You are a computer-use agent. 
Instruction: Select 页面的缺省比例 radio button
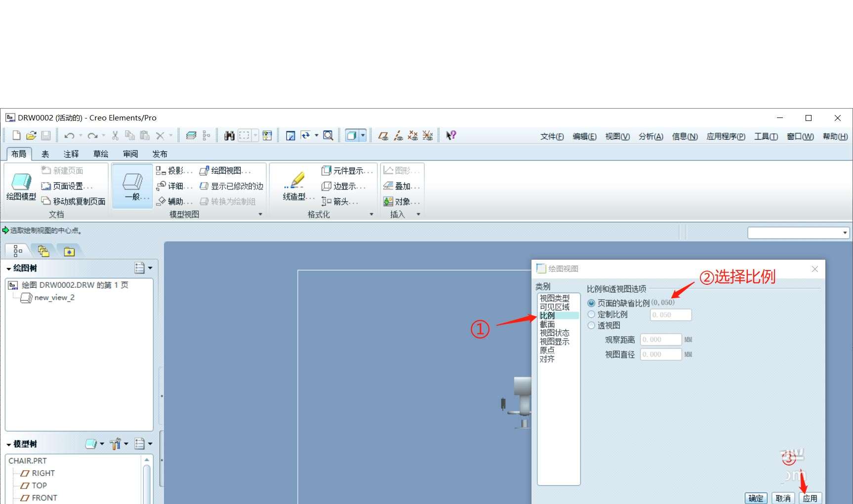pos(591,303)
